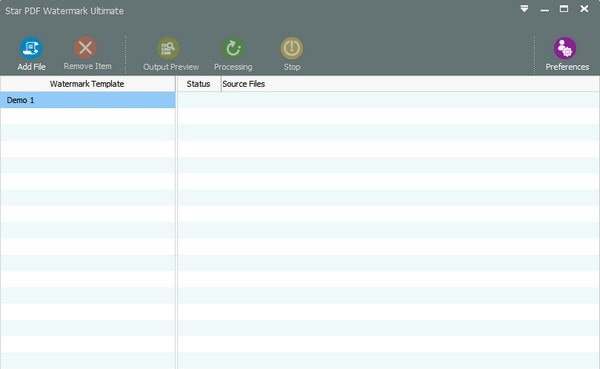Viewport: 600px width, 369px height.
Task: Click the Stop toolbar icon
Action: tap(292, 48)
